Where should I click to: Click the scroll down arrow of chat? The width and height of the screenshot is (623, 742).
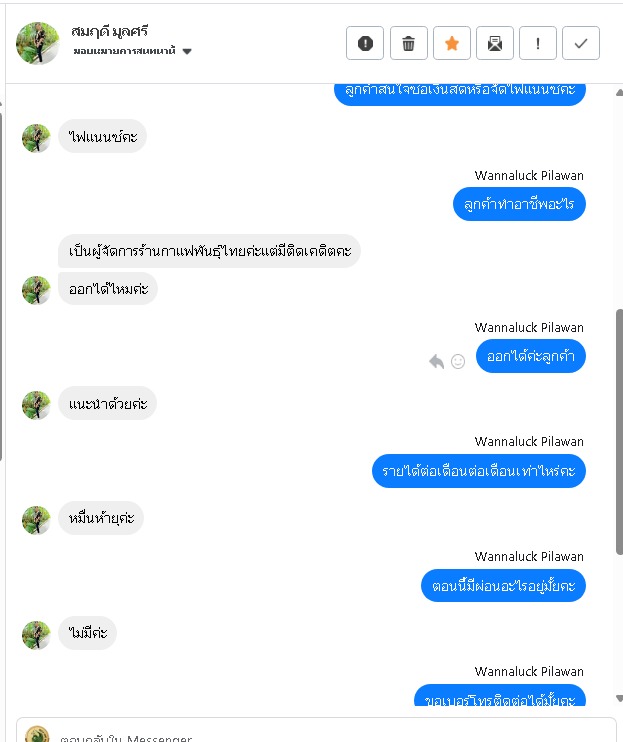[619, 698]
